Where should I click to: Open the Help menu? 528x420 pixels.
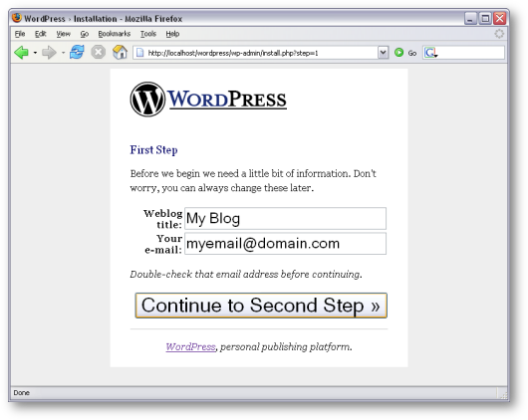(x=172, y=34)
